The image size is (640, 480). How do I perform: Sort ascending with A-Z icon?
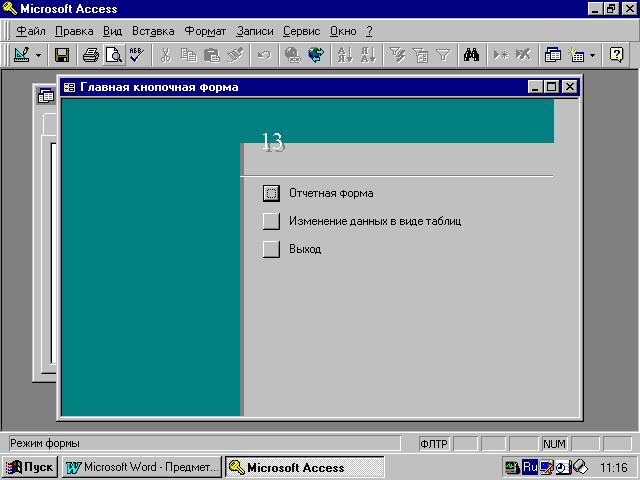345,55
